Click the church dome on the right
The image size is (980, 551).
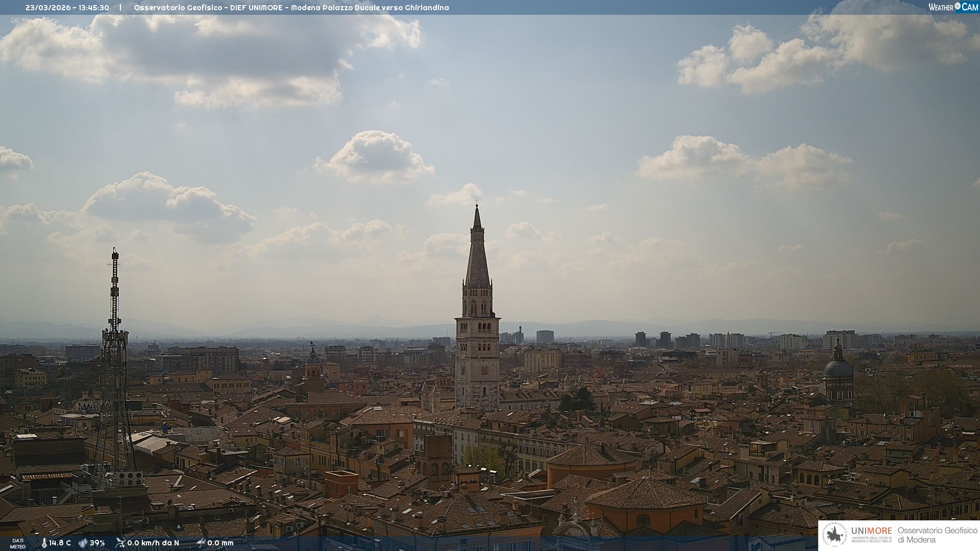click(x=838, y=367)
